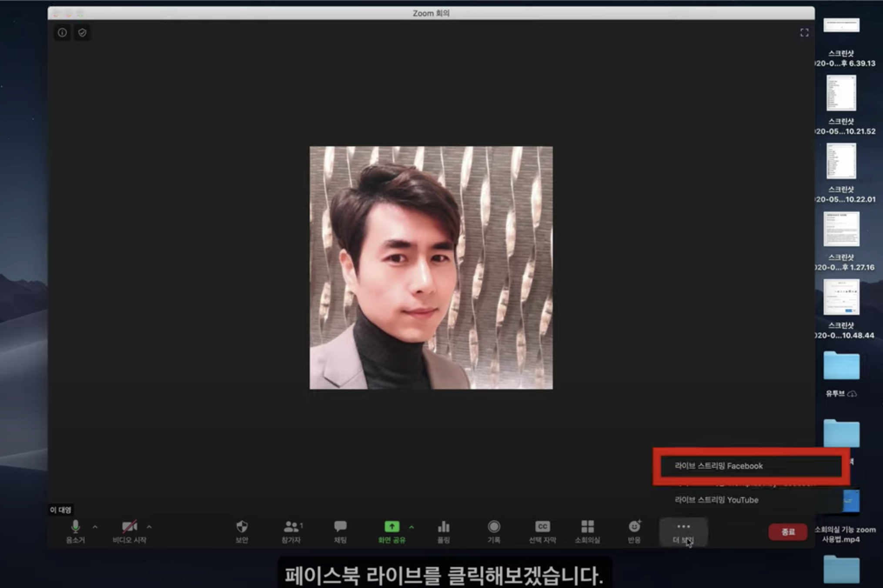Select the 유튜브 folder on desktop
Screen dimensions: 883x588
[x=841, y=374]
